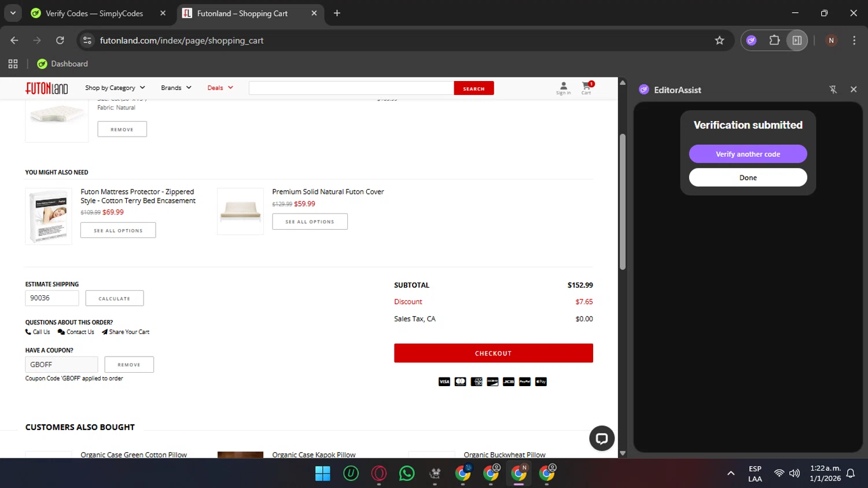Open the notifications bell icon

(851, 474)
